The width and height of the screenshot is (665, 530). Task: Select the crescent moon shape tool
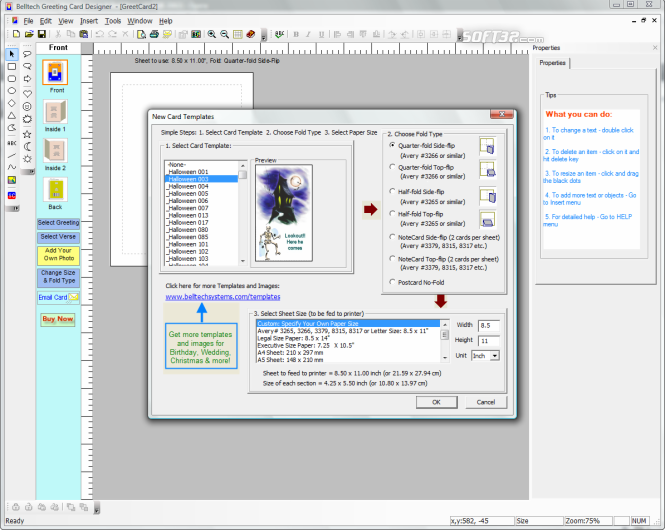pyautogui.click(x=27, y=147)
